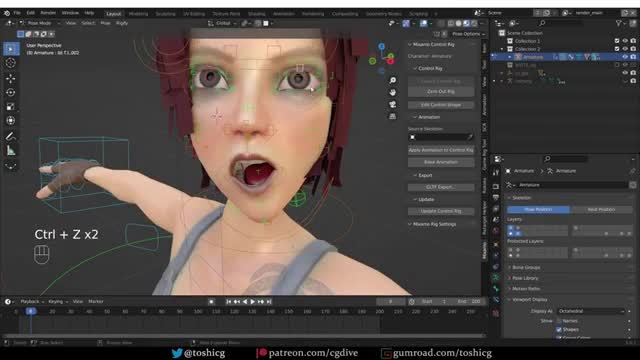Viewport: 640px width, 360px height.
Task: Hide Collection 2 in viewport
Action: pos(625,49)
